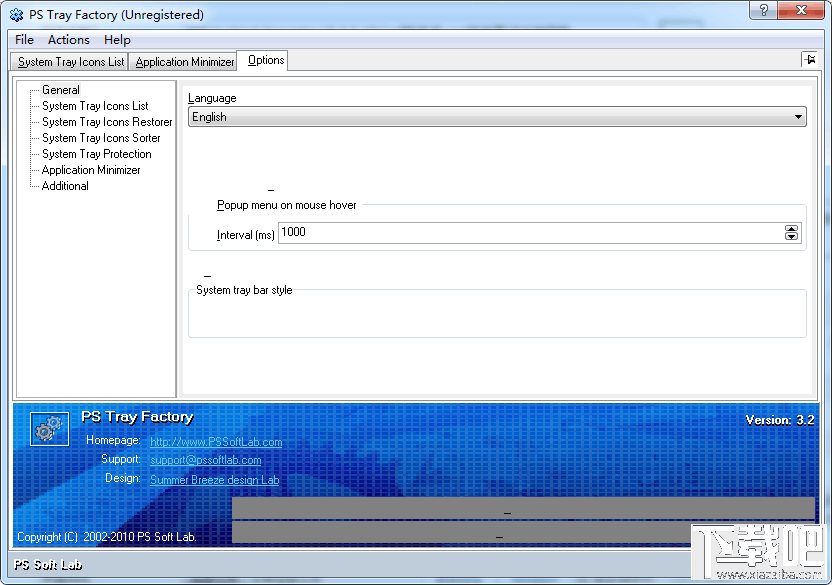This screenshot has width=832, height=585.
Task: Open the File menu
Action: 24,40
